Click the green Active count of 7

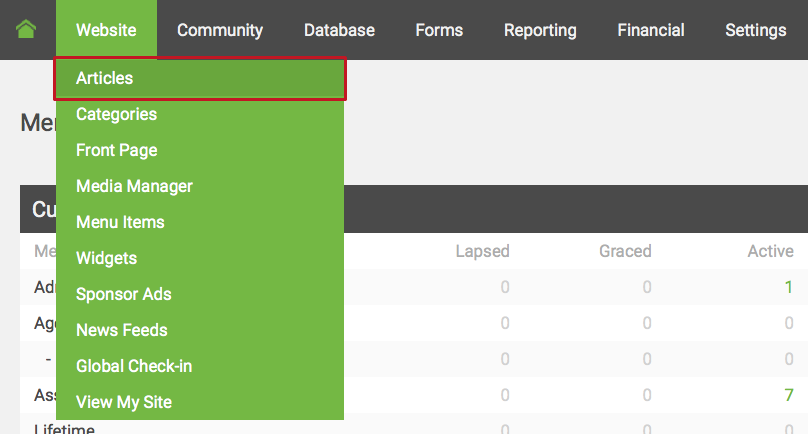click(788, 395)
